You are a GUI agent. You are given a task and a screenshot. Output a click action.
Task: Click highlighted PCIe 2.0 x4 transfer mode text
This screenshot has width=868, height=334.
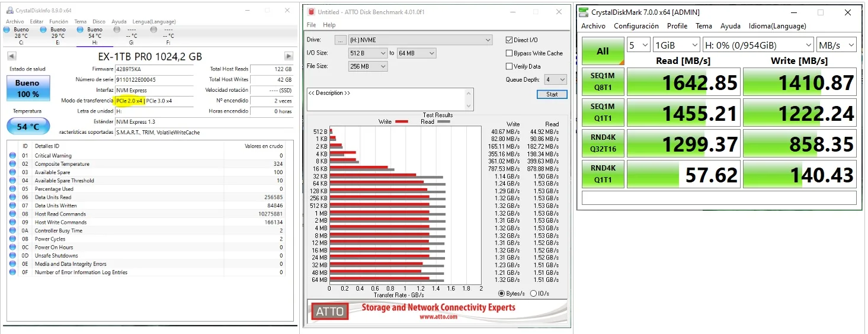point(130,101)
